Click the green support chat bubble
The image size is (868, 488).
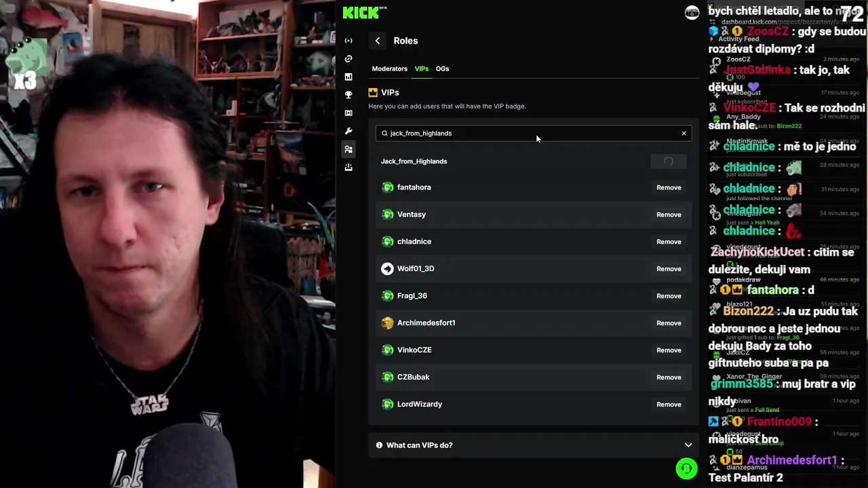(x=686, y=468)
